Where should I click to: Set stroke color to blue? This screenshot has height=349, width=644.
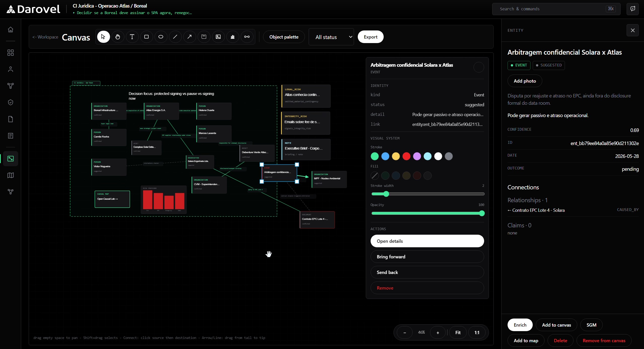(x=385, y=156)
